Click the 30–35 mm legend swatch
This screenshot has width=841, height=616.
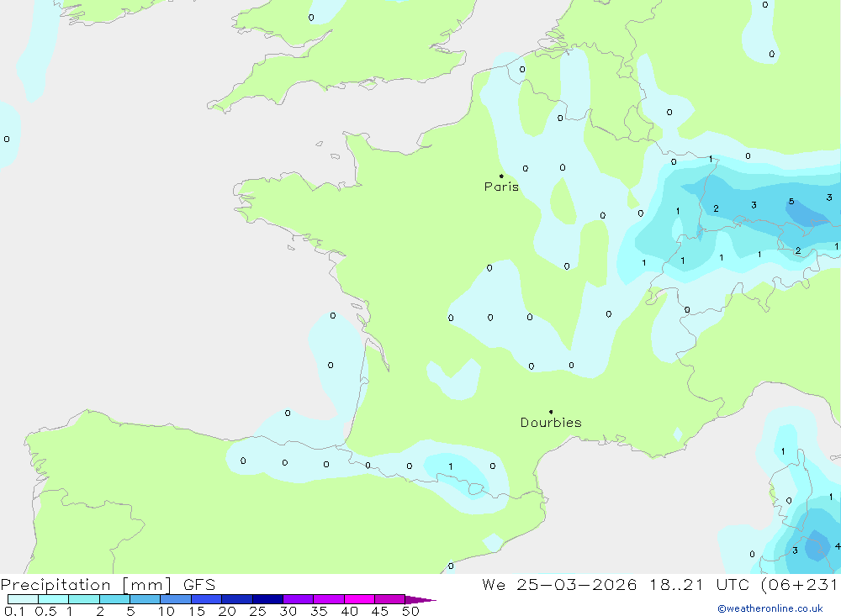click(299, 599)
